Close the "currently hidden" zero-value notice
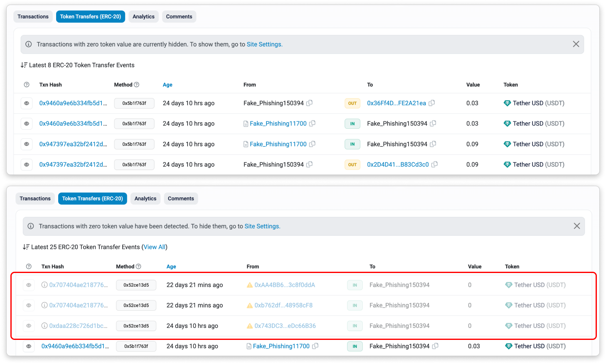606x364 pixels. (x=576, y=44)
